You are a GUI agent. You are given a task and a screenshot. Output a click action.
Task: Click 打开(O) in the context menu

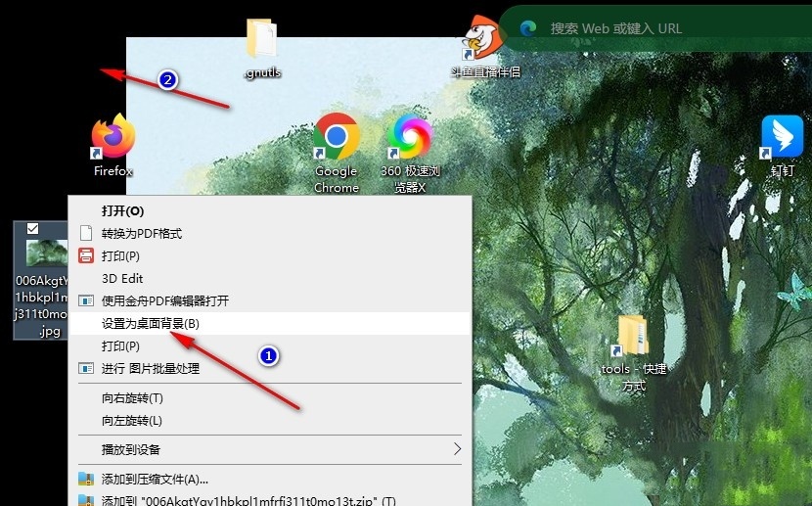(122, 210)
